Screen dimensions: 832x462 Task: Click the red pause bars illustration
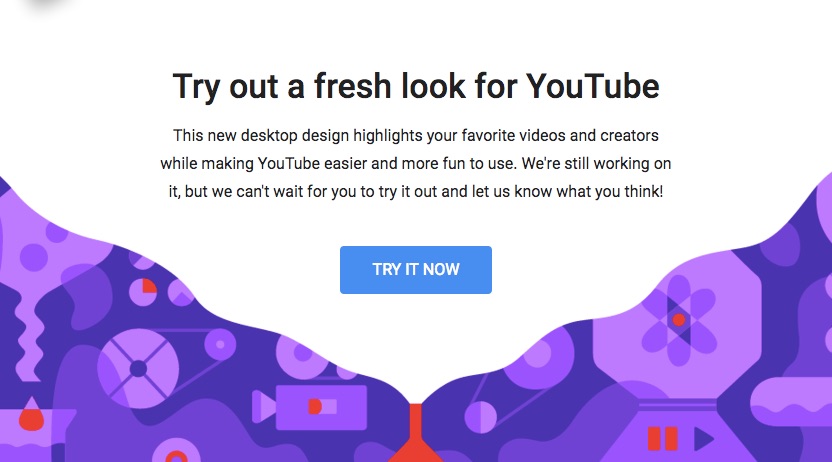(662, 439)
